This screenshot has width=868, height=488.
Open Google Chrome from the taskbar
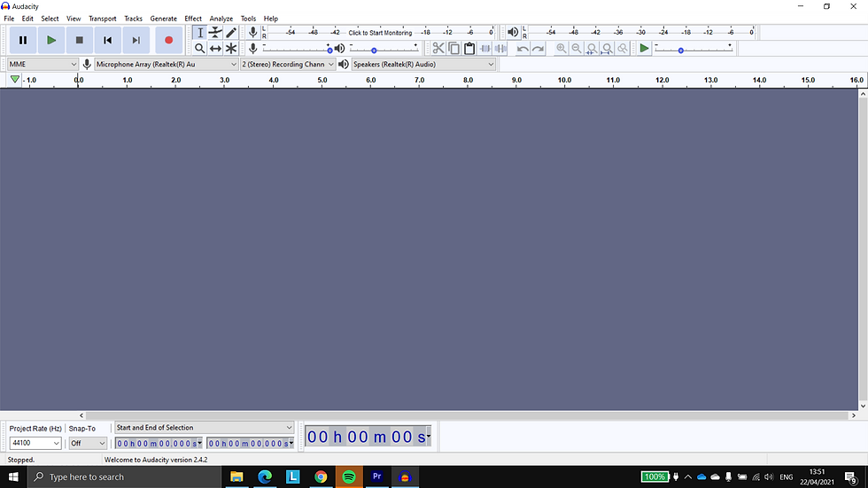tap(321, 476)
